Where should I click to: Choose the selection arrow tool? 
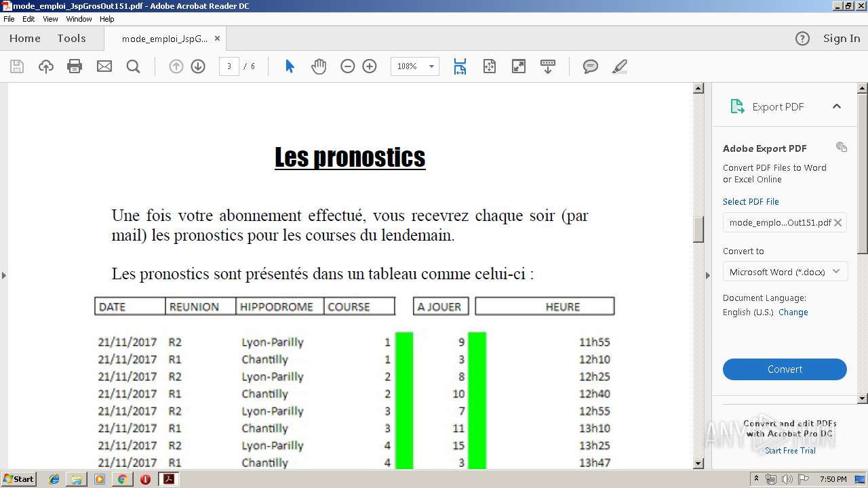coord(290,66)
